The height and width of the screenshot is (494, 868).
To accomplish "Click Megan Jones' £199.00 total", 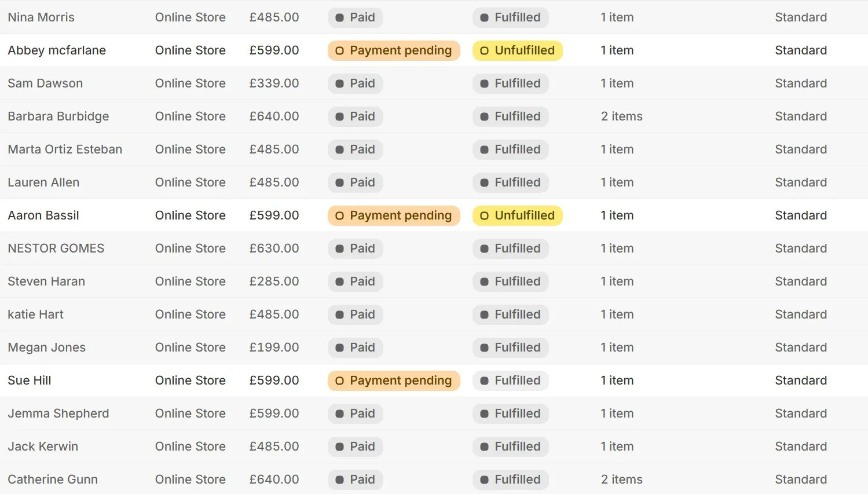I will pos(274,347).
